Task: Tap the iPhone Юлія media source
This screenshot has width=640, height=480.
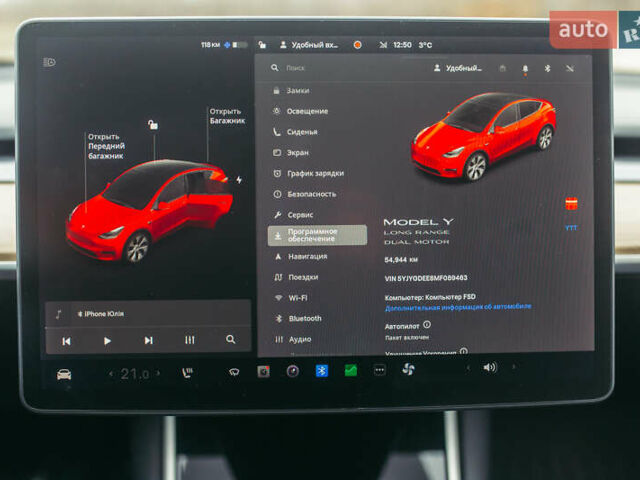Action: point(101,314)
